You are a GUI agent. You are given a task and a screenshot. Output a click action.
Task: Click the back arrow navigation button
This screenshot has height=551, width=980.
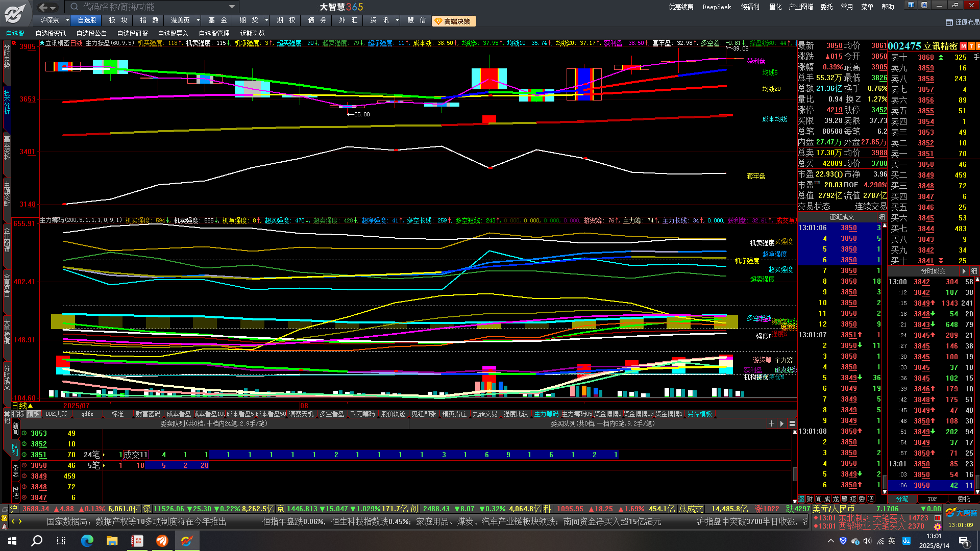click(x=43, y=7)
